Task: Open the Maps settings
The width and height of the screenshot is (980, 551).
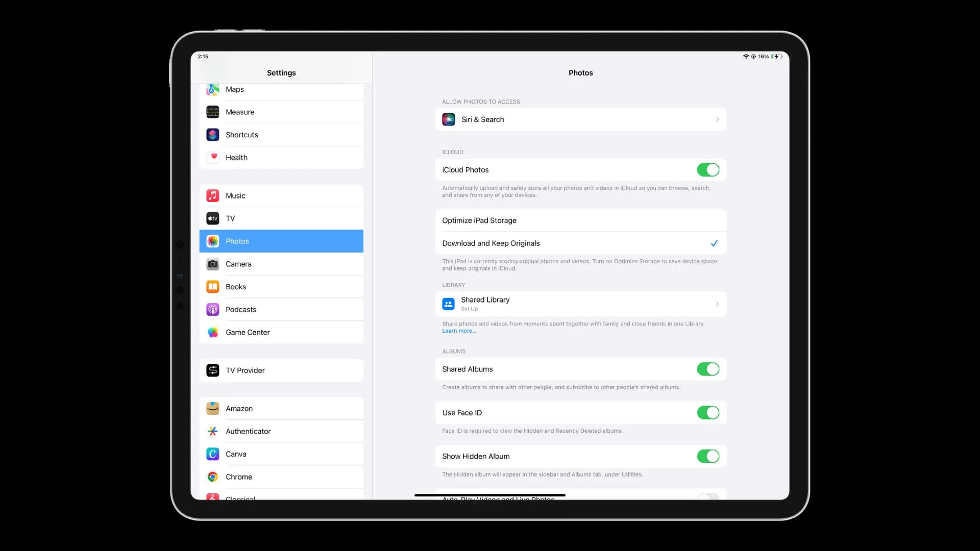Action: 281,89
